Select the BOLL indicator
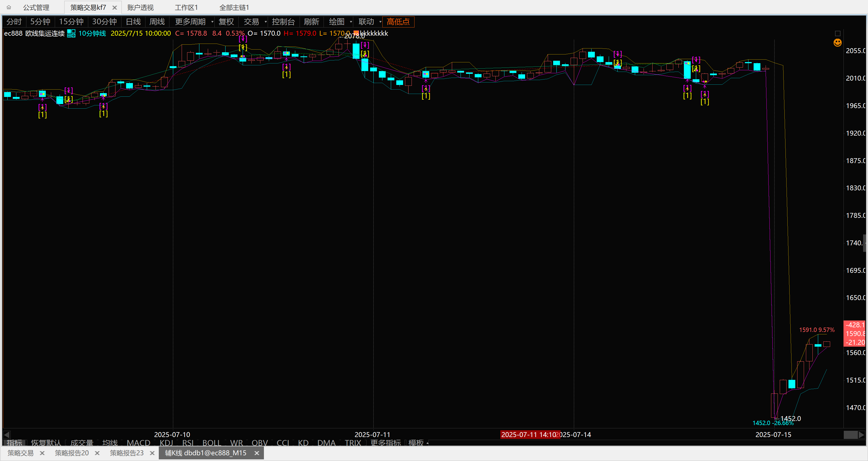Viewport: 868px width, 461px height. tap(212, 443)
